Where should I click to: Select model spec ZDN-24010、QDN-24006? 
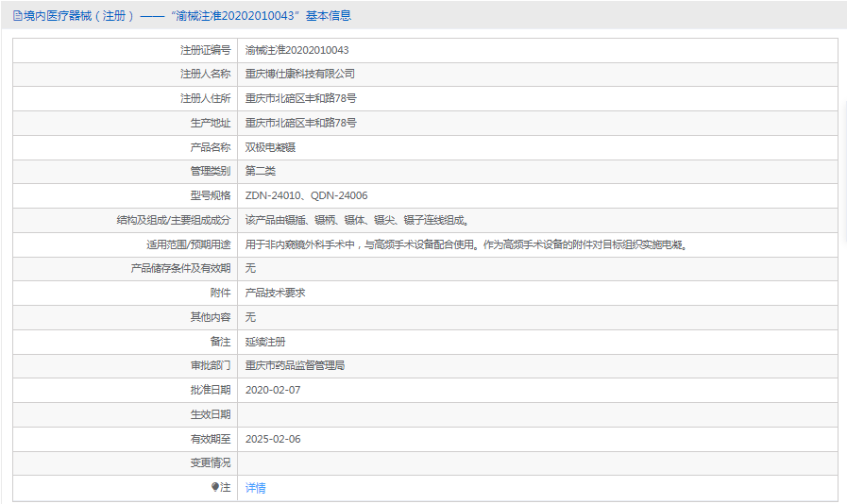pos(306,195)
